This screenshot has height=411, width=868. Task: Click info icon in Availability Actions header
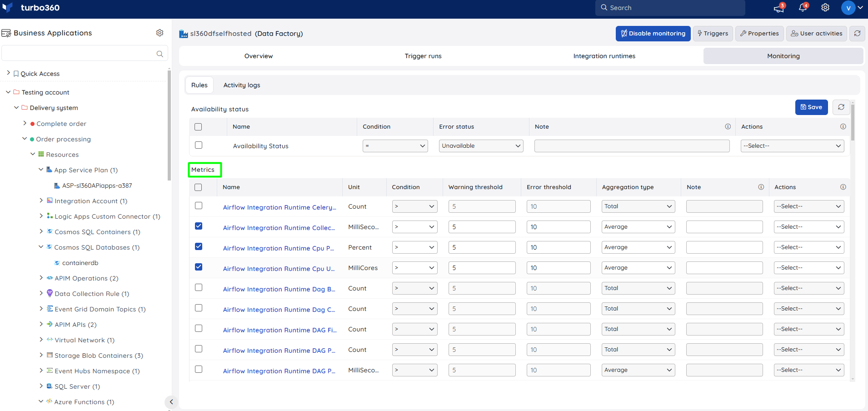point(843,126)
